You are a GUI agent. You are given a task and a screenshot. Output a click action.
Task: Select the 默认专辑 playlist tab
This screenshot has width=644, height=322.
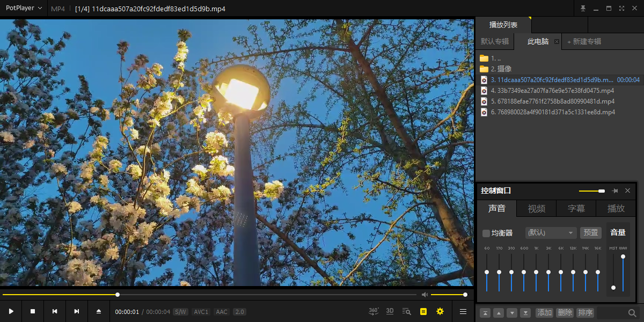[x=494, y=41]
